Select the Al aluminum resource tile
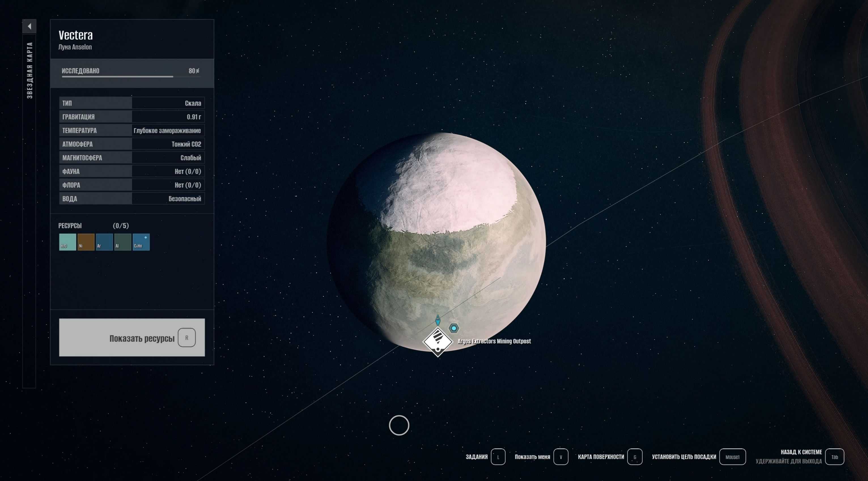Image resolution: width=868 pixels, height=481 pixels. tap(123, 242)
